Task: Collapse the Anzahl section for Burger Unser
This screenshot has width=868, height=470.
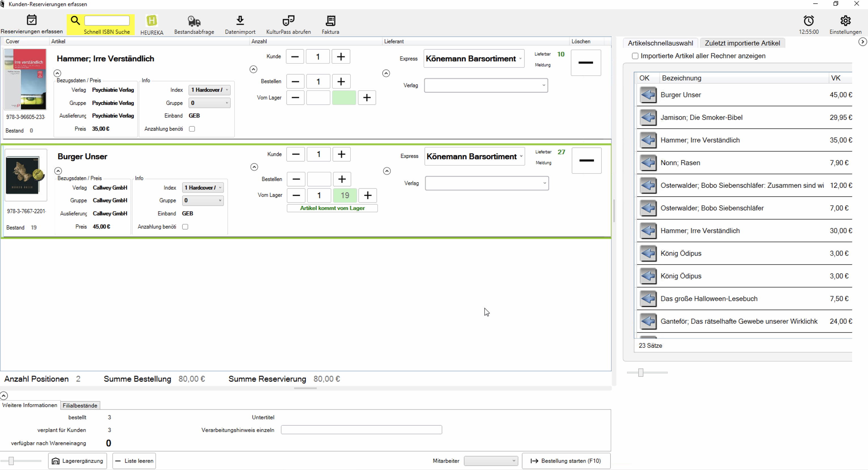Action: [254, 167]
